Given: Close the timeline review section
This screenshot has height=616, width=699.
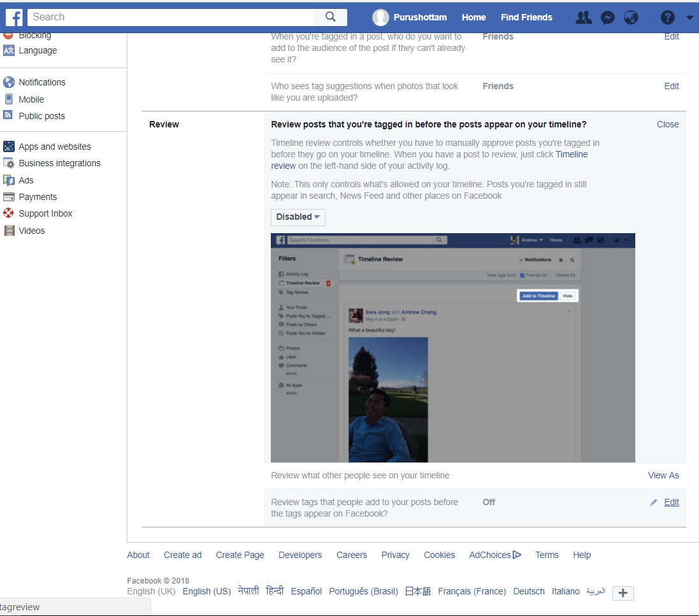Looking at the screenshot, I should (667, 124).
